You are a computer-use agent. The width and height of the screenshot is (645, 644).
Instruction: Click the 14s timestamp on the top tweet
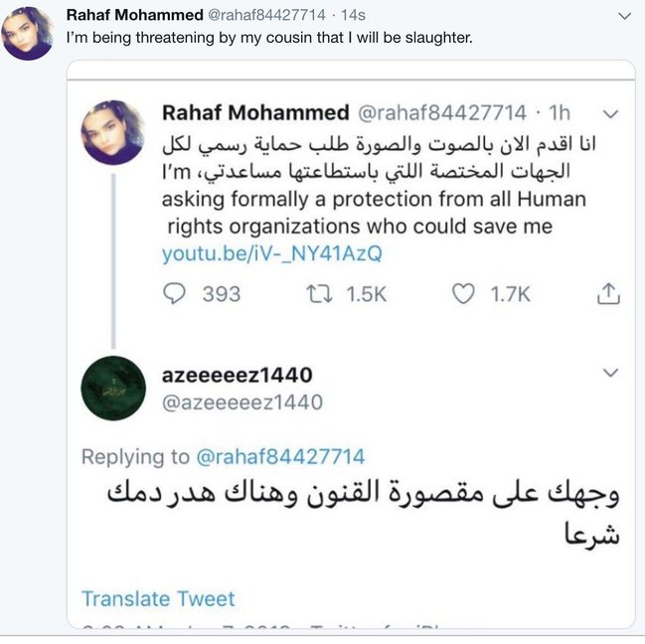point(352,15)
